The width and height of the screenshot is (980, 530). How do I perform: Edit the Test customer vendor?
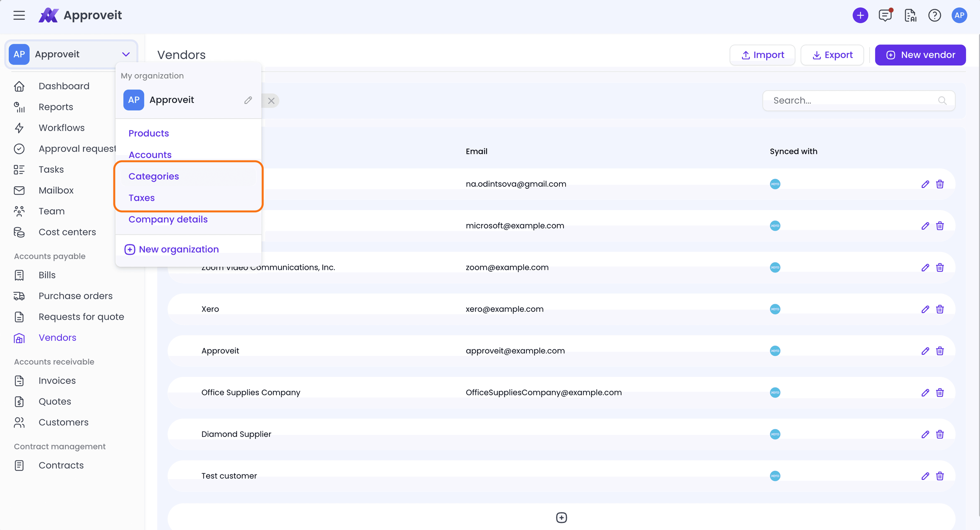pyautogui.click(x=925, y=476)
